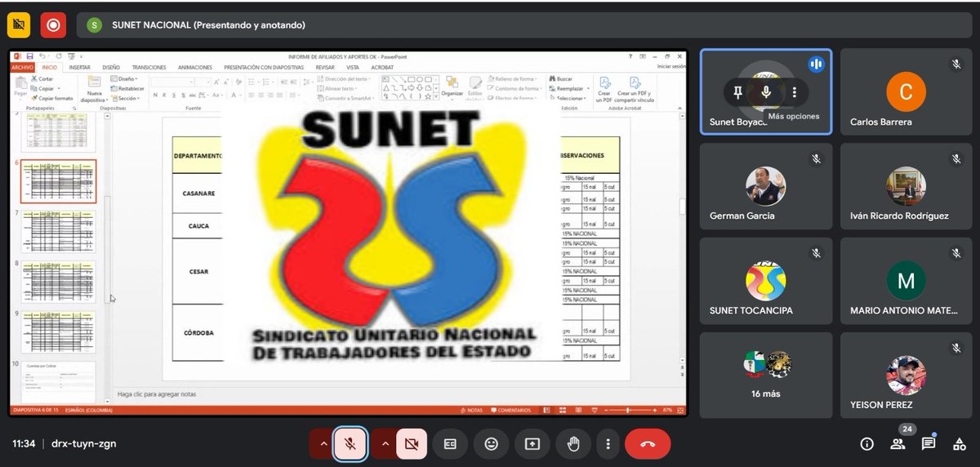The height and width of the screenshot is (467, 980).
Task: Select Carlos Barrera participant tile
Action: pyautogui.click(x=905, y=91)
